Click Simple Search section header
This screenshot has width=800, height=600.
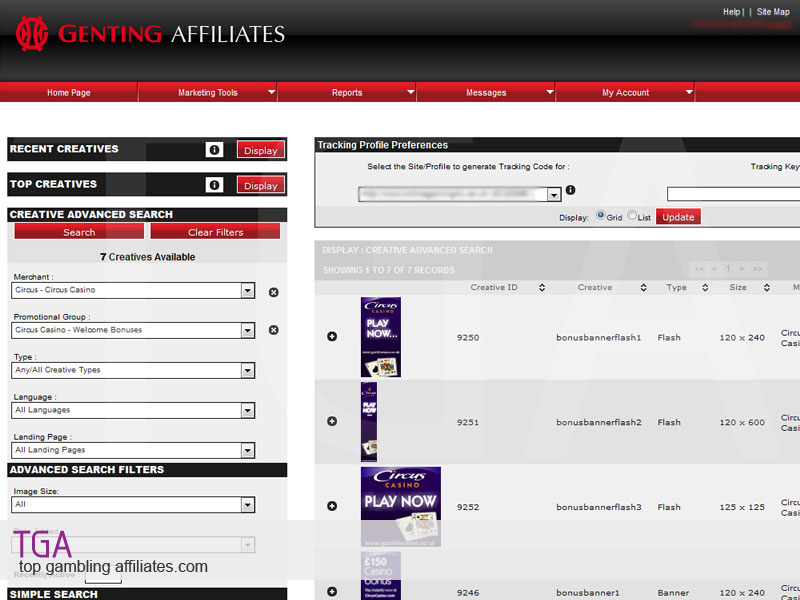[x=147, y=594]
